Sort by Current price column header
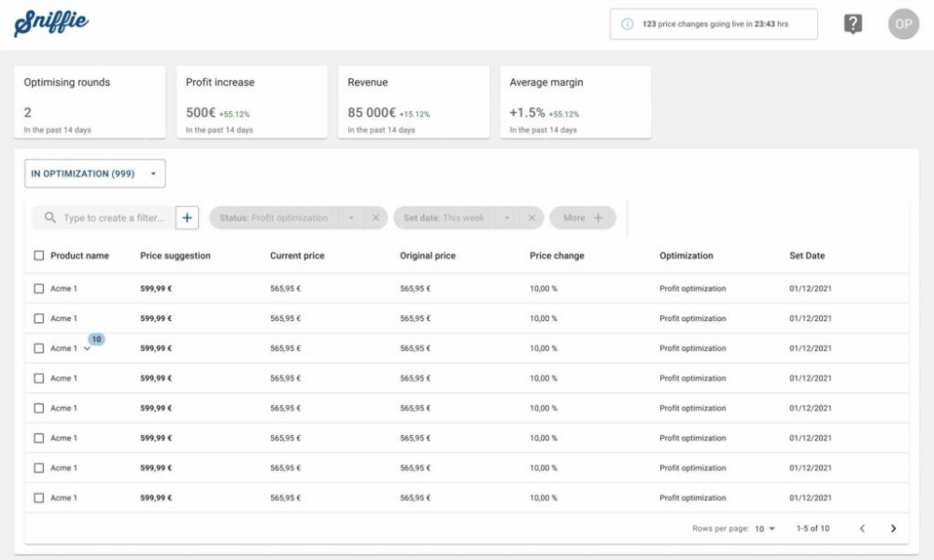Screen dimensions: 934x560 [297, 256]
